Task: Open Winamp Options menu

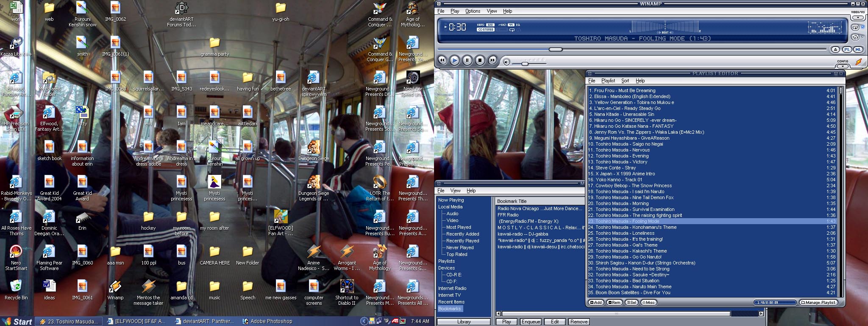Action: pyautogui.click(x=473, y=11)
